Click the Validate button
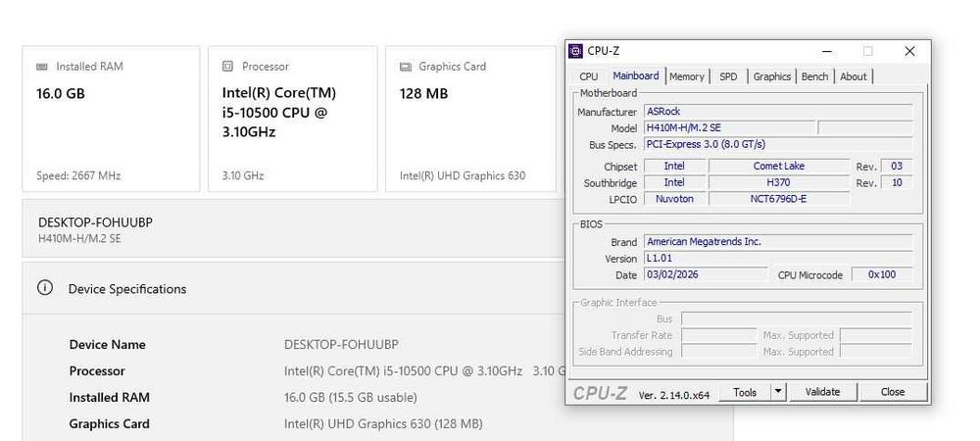The height and width of the screenshot is (441, 980). [822, 392]
